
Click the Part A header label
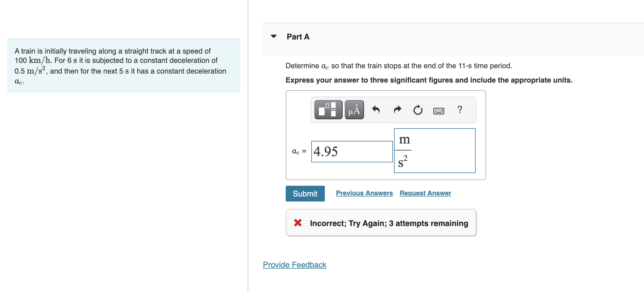point(298,37)
